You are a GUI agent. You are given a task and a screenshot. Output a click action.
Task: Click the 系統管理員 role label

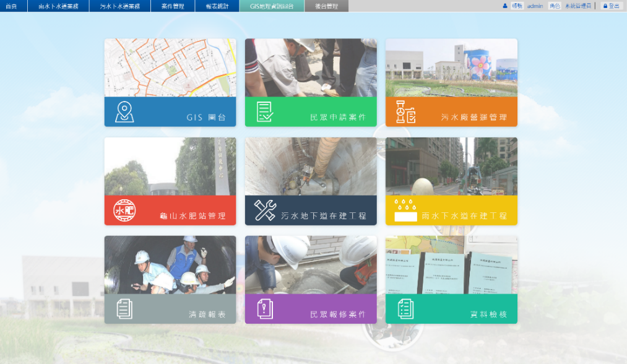pos(578,6)
